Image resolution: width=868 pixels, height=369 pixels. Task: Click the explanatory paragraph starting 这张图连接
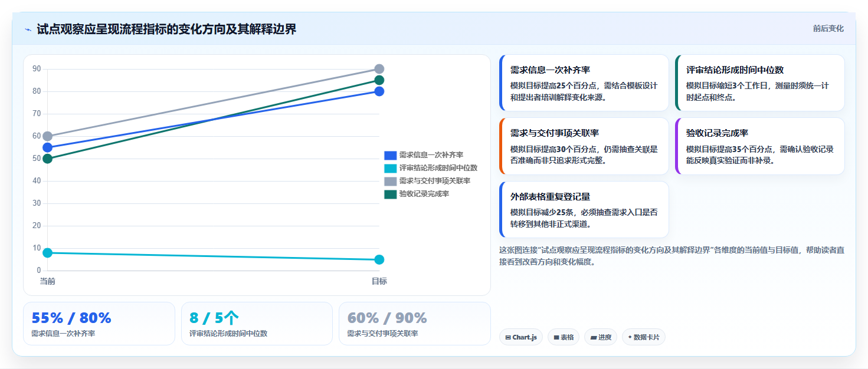(x=672, y=256)
